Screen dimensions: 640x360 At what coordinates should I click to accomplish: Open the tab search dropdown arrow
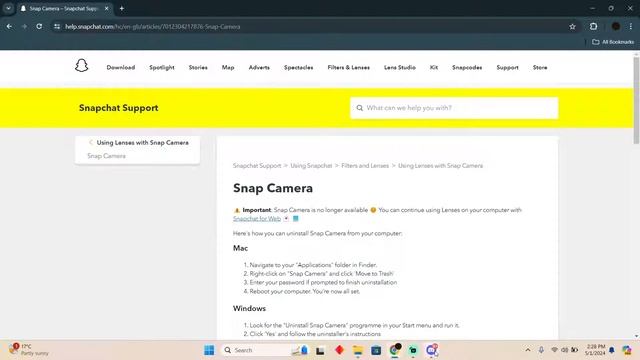(x=8, y=9)
